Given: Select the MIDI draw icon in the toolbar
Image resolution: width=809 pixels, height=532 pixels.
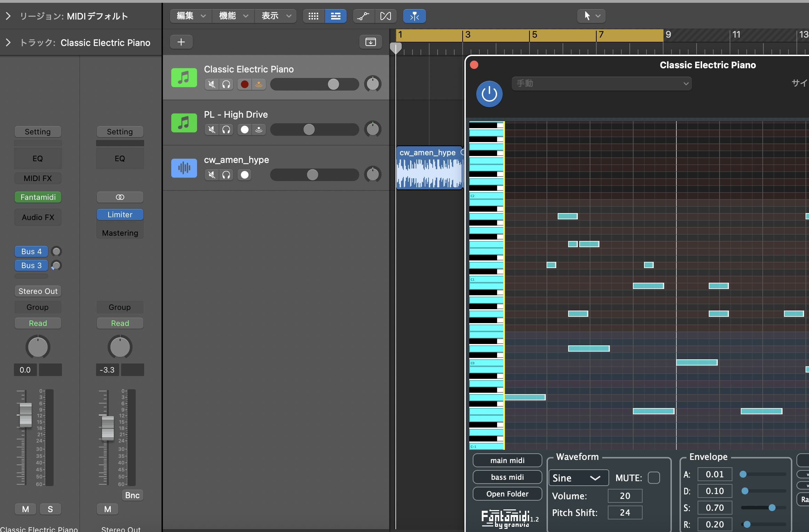Looking at the screenshot, I should (386, 16).
